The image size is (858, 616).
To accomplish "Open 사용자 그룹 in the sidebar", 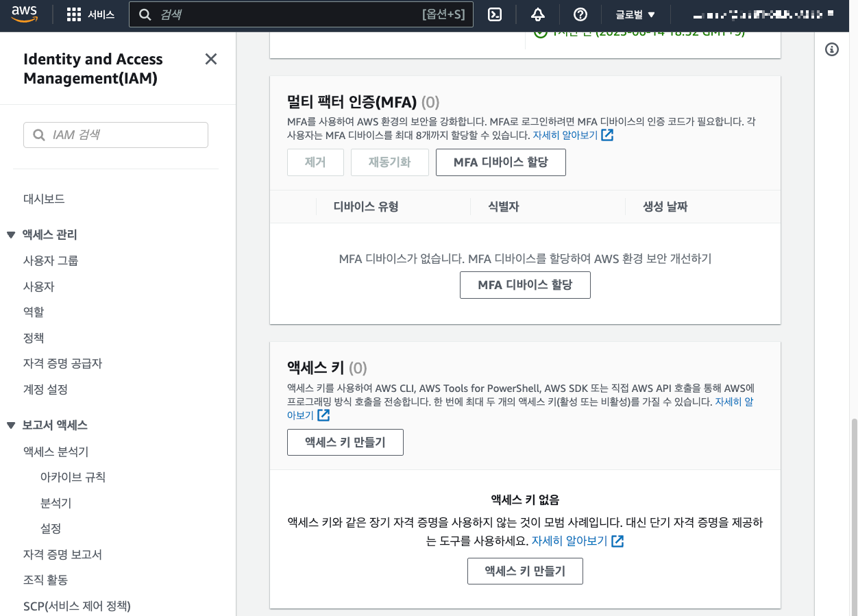I will tap(51, 260).
